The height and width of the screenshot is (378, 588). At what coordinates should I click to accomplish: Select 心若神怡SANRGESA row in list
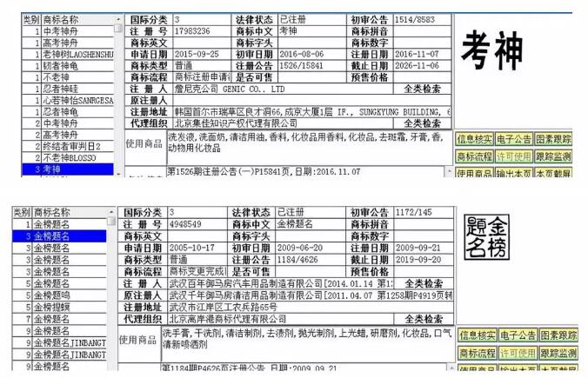(x=68, y=101)
